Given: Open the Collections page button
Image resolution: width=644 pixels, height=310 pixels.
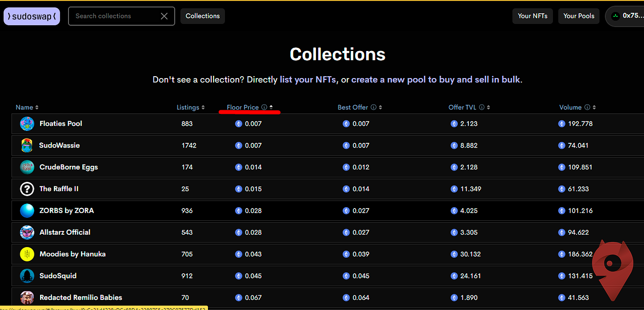Looking at the screenshot, I should pyautogui.click(x=203, y=16).
